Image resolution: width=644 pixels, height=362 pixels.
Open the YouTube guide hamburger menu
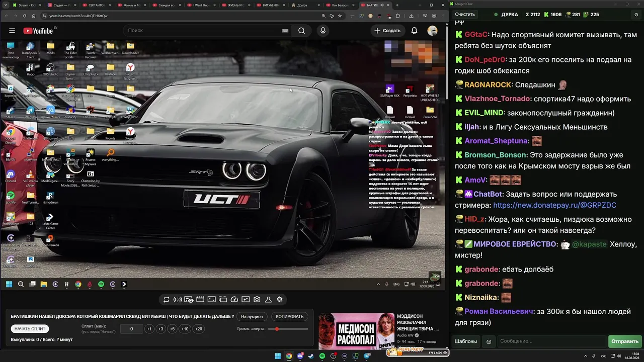(12, 31)
